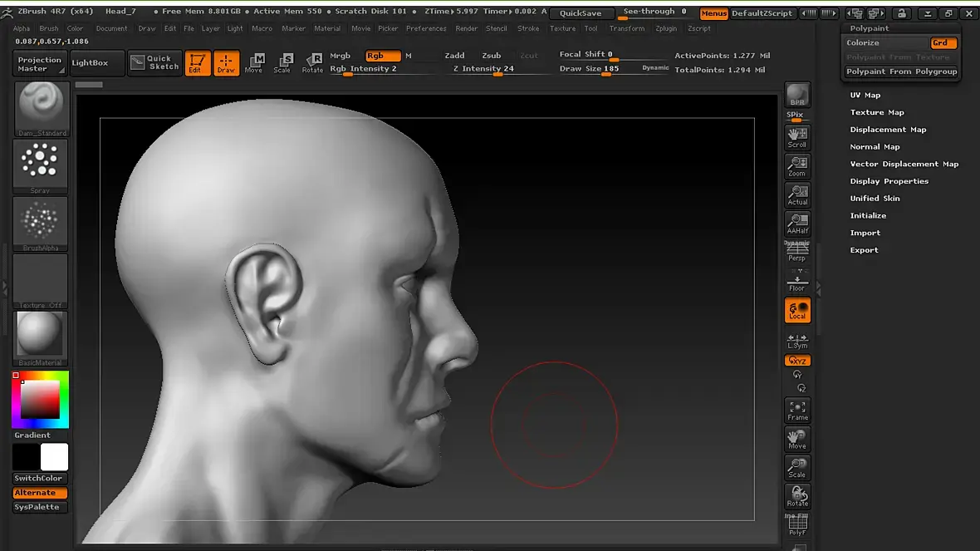The height and width of the screenshot is (551, 980).
Task: Activate the AAHalf view icon
Action: tap(797, 224)
